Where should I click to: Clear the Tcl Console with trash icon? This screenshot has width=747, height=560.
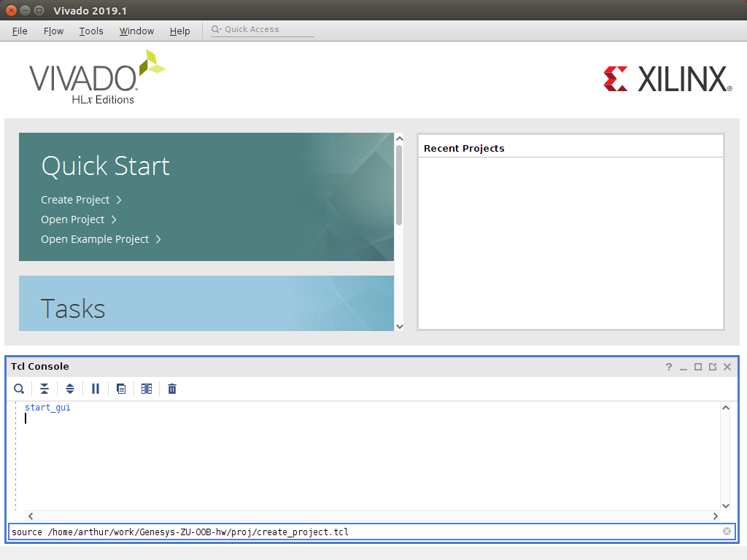172,389
